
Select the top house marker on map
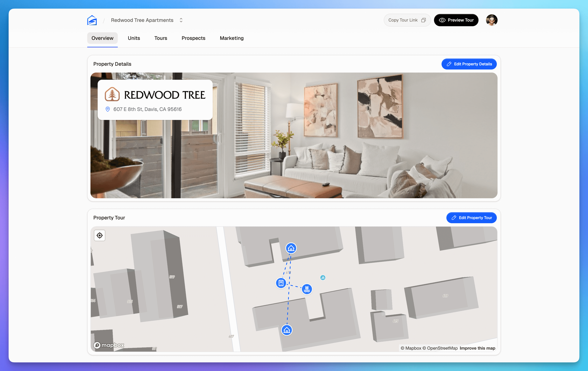291,248
